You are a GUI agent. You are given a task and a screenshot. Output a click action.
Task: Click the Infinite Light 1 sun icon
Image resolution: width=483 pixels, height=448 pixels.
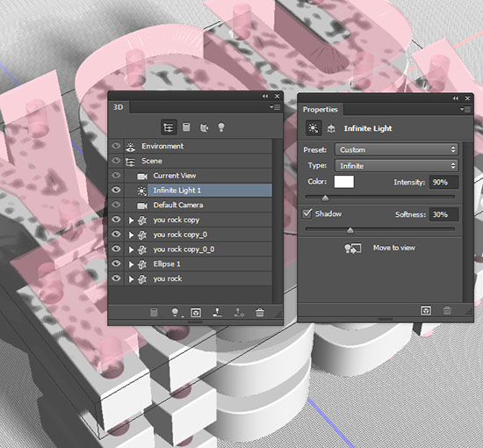tap(141, 191)
